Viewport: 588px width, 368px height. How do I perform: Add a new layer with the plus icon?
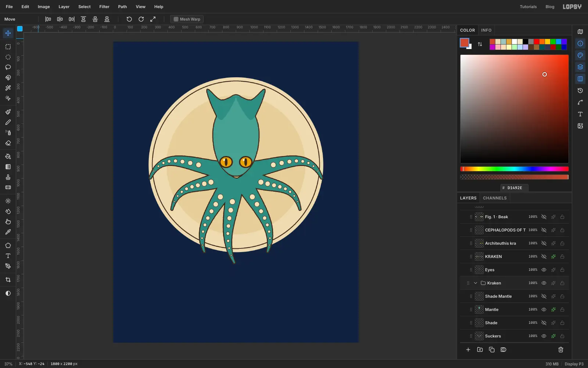468,350
